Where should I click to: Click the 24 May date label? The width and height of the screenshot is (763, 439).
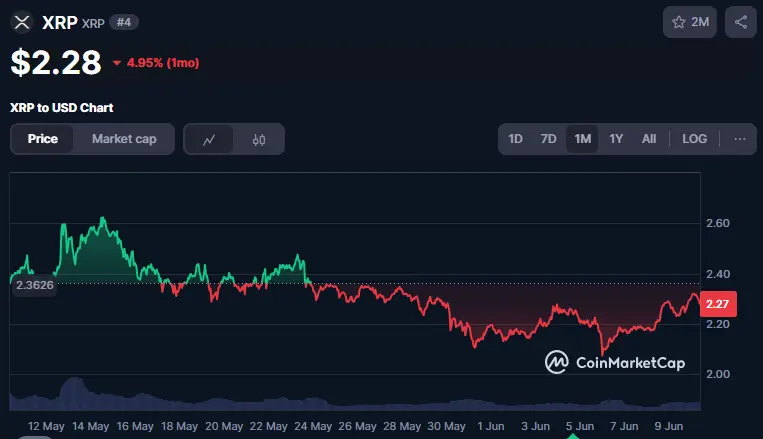pyautogui.click(x=313, y=426)
